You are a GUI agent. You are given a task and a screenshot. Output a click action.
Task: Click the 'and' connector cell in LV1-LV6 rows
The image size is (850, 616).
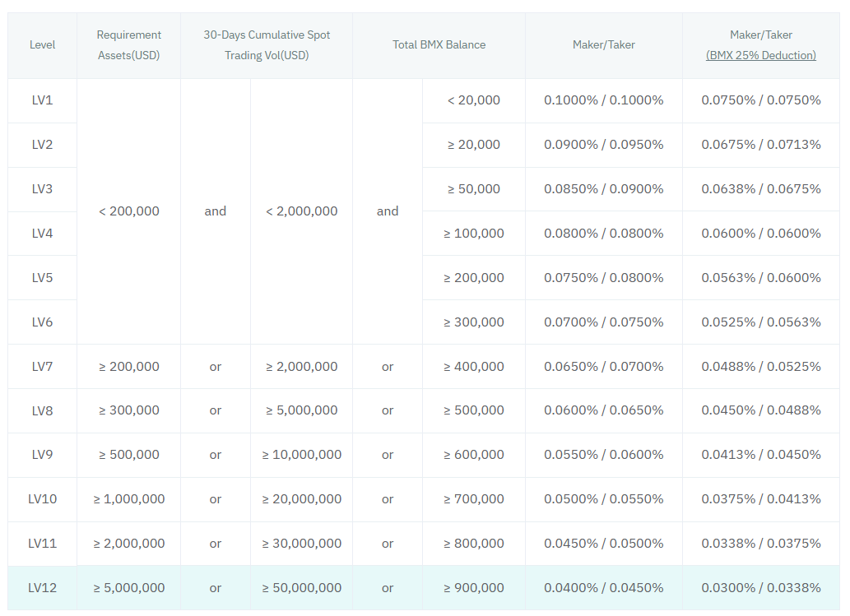click(x=216, y=211)
